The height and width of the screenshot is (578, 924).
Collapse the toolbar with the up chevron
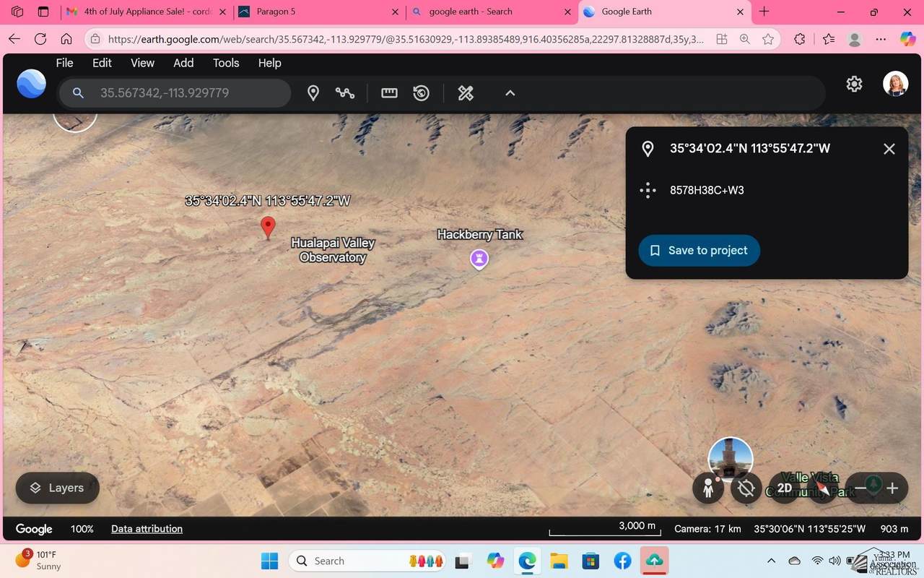coord(510,93)
